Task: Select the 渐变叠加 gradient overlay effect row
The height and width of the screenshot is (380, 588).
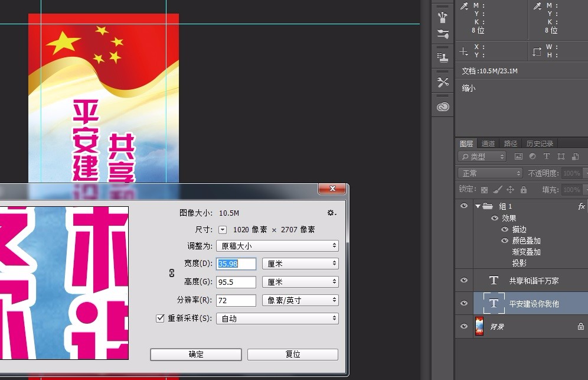Action: 527,252
